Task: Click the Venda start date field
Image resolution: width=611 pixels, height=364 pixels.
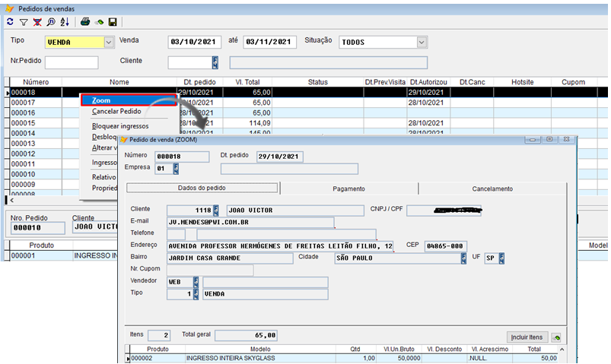Action: 194,43
